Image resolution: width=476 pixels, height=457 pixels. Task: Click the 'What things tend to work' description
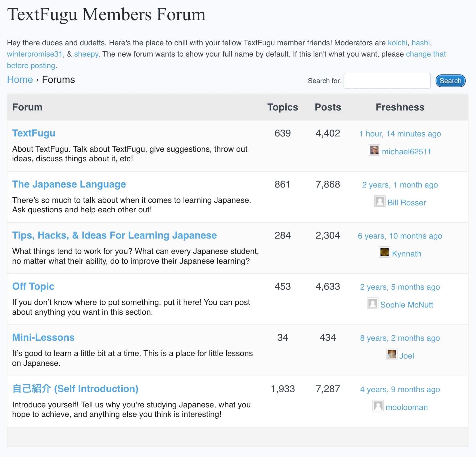(135, 256)
